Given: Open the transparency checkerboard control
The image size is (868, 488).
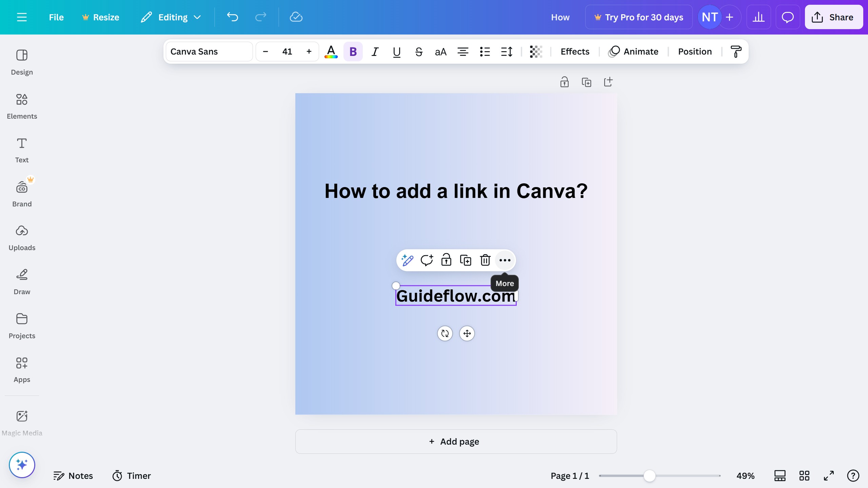Looking at the screenshot, I should point(536,52).
